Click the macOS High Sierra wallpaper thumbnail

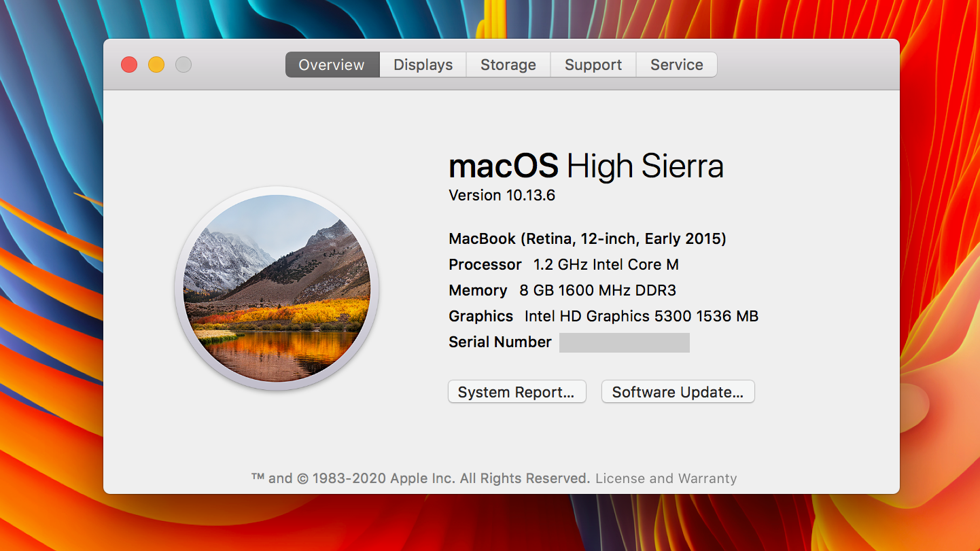click(277, 289)
